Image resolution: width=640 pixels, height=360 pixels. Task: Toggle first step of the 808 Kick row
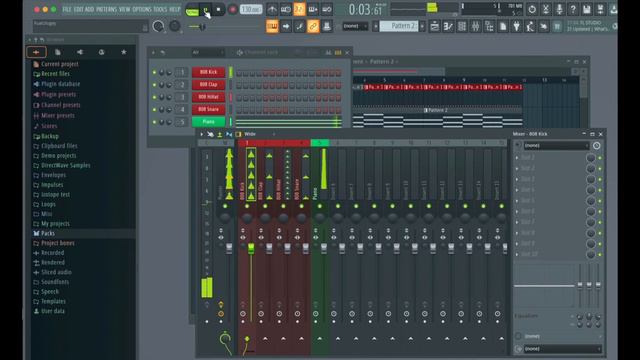[239, 73]
